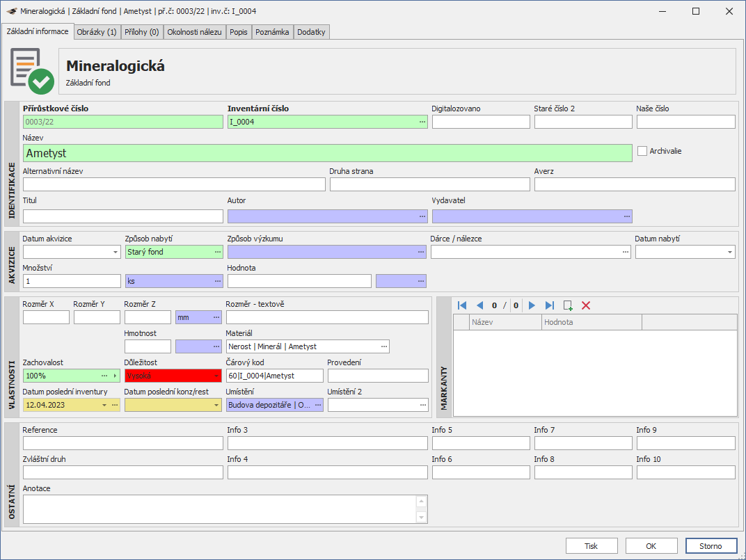The height and width of the screenshot is (560, 746).
Task: Select Základní informace tab
Action: 38,31
